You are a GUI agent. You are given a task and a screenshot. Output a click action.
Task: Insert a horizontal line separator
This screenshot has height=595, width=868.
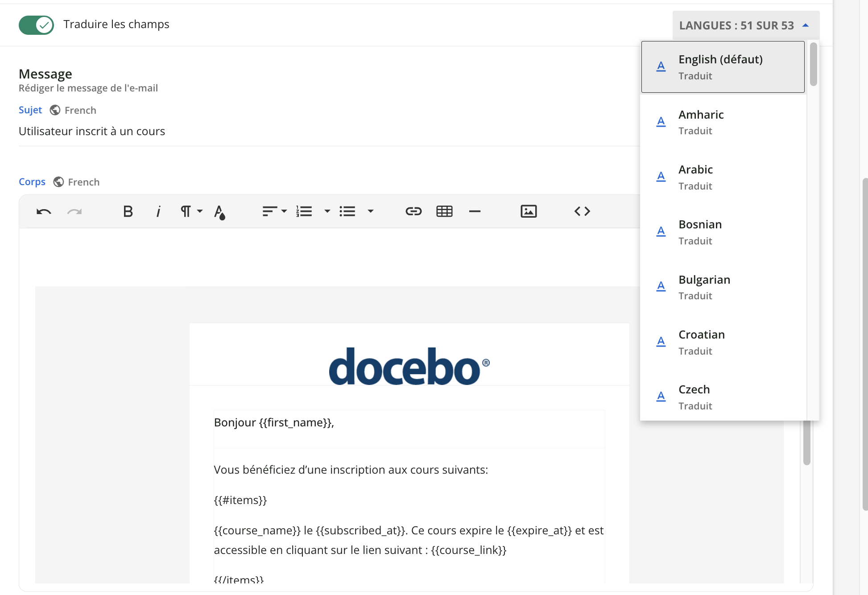475,211
